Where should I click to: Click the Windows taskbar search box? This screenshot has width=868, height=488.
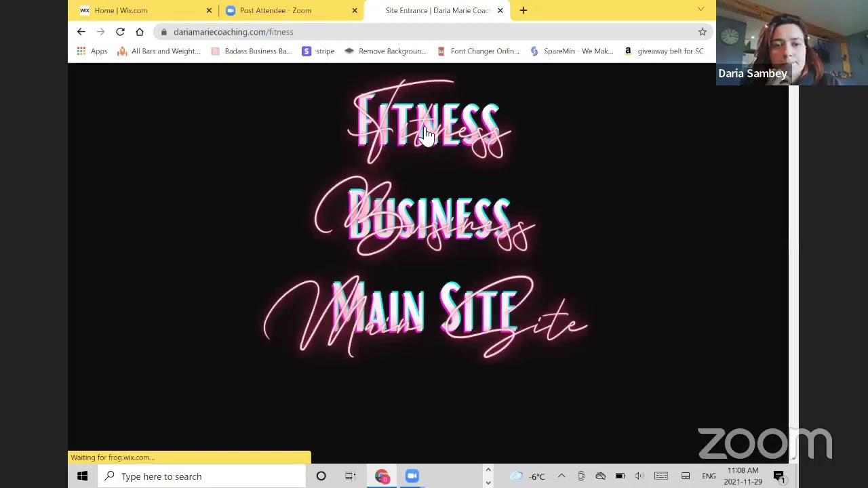coord(201,476)
